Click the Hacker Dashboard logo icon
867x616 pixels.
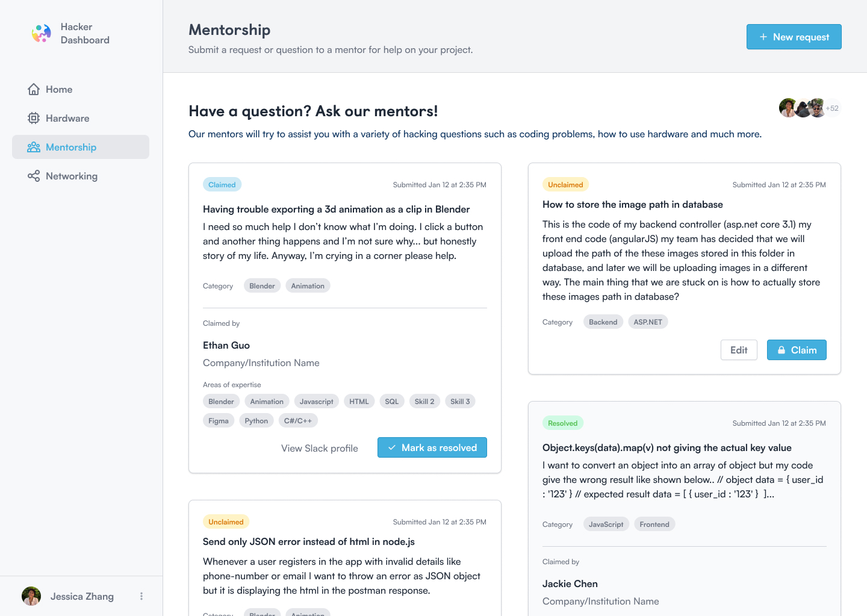coord(41,33)
